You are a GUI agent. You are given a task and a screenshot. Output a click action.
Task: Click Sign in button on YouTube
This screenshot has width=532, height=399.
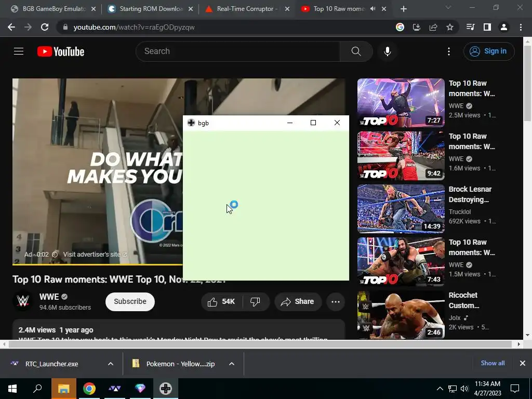click(x=489, y=51)
